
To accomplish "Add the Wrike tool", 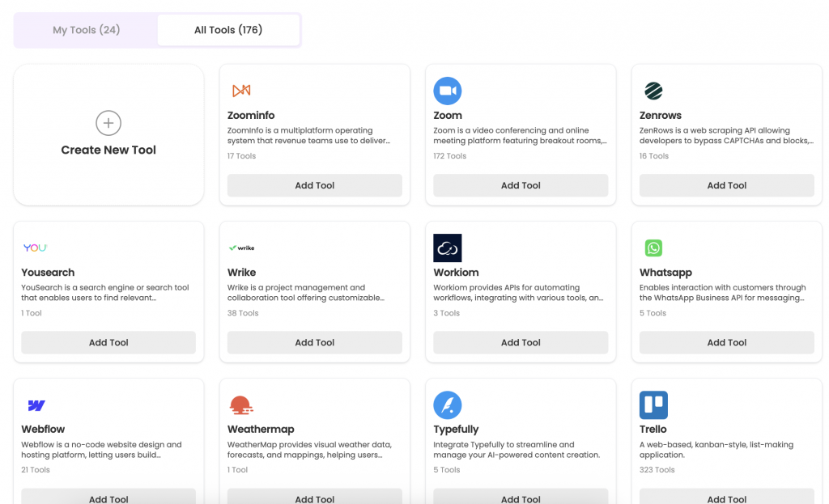I will (x=315, y=342).
